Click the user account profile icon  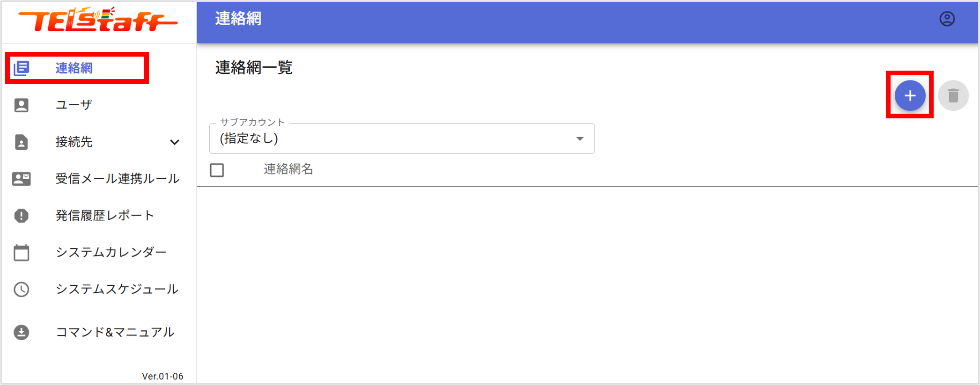(947, 19)
